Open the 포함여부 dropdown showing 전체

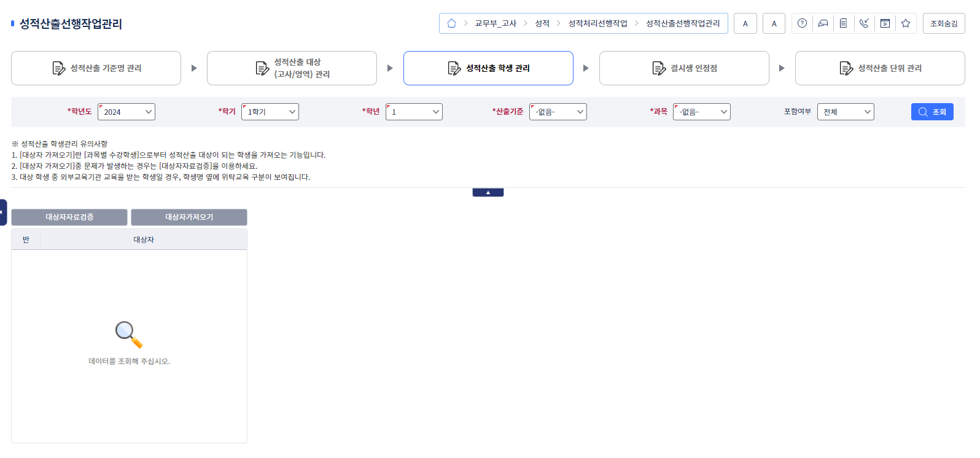pyautogui.click(x=846, y=112)
